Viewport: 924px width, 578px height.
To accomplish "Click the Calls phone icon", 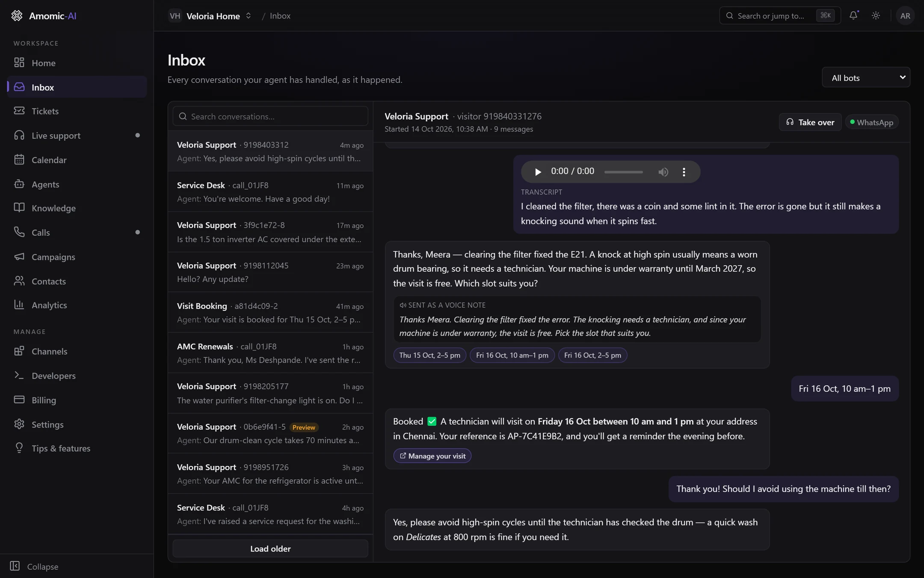I will click(19, 232).
